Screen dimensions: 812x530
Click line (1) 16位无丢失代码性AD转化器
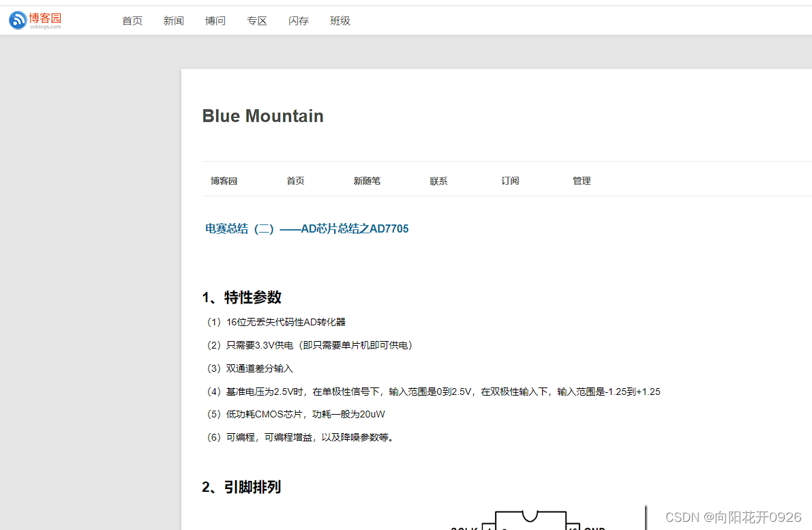(x=275, y=322)
